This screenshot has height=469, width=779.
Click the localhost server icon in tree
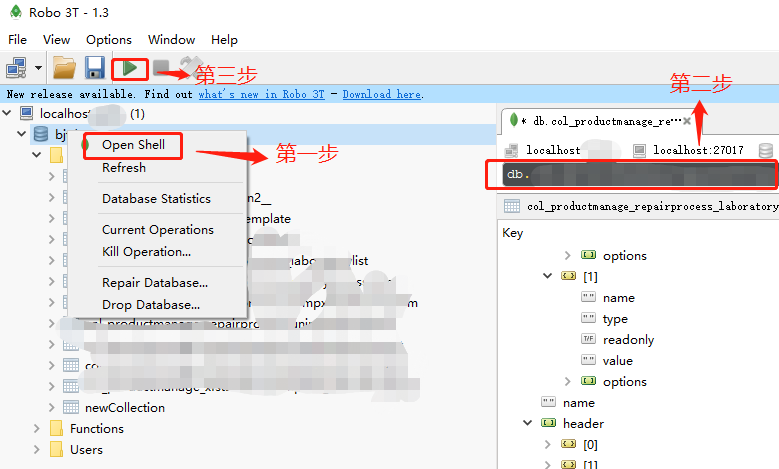(27, 113)
